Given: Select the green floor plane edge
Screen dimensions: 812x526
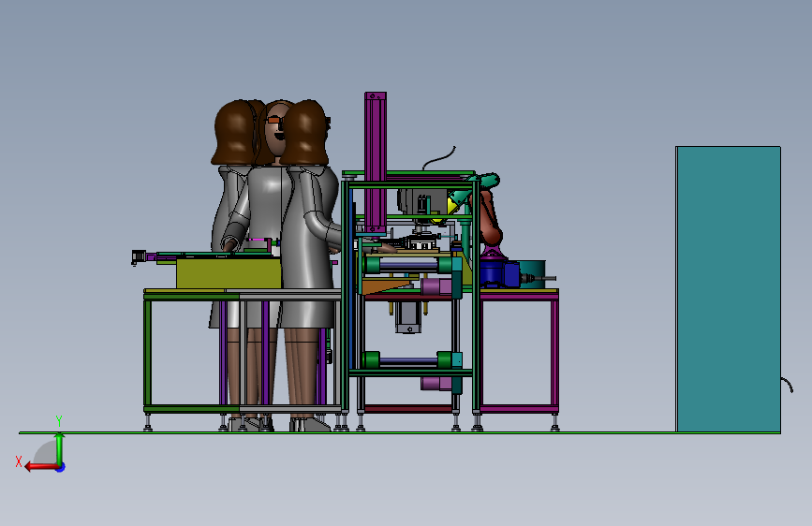Looking at the screenshot, I should tap(400, 432).
